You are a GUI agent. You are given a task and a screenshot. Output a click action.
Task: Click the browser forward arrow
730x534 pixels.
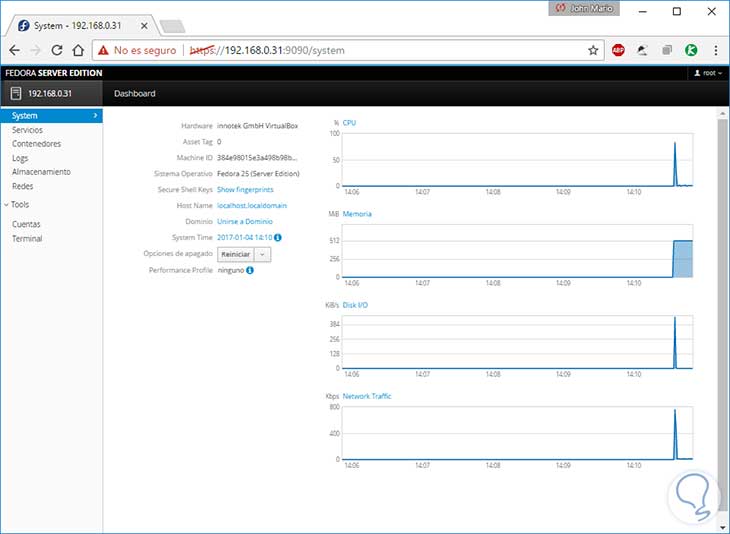(x=35, y=50)
